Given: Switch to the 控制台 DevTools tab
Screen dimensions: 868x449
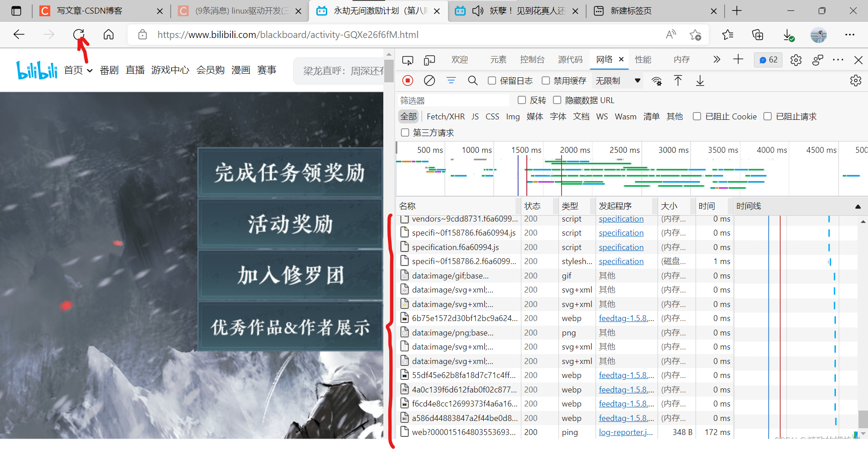Looking at the screenshot, I should click(x=532, y=60).
